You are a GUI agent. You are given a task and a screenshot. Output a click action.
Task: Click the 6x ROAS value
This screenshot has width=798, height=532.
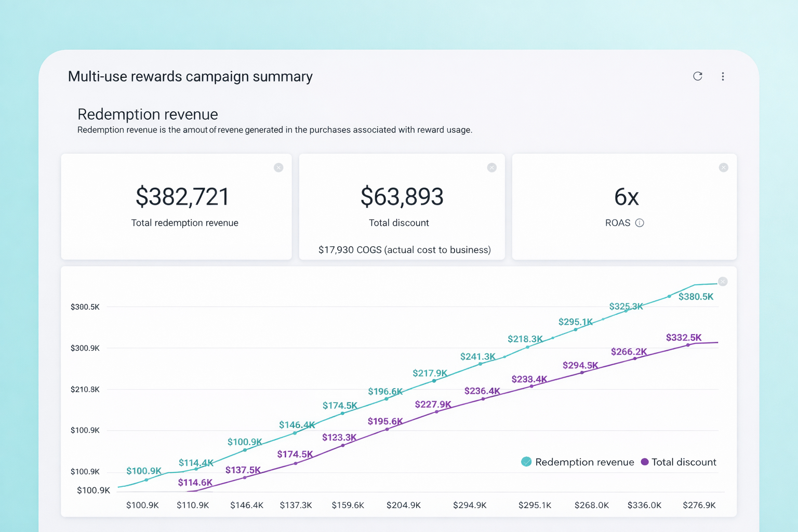(626, 197)
